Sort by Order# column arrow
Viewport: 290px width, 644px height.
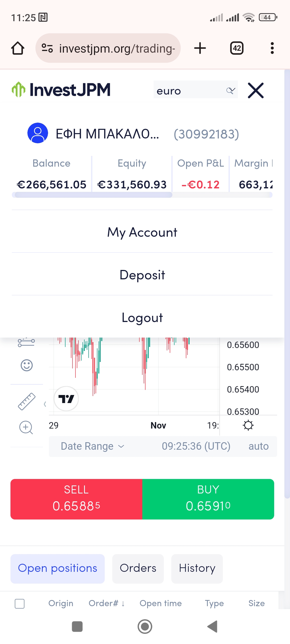click(x=123, y=604)
